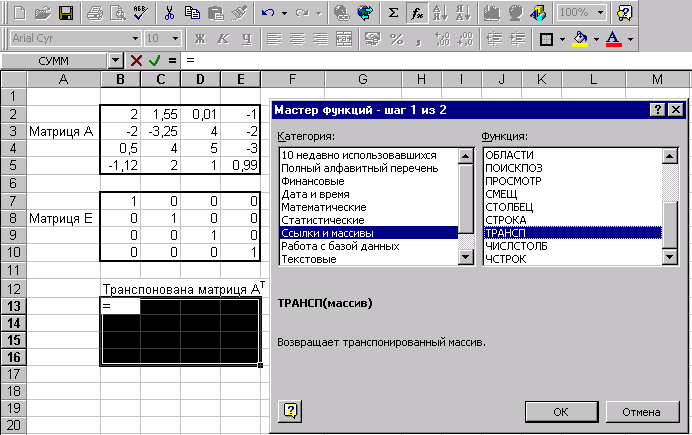Click the Open file icon
The image size is (692, 435).
[42, 13]
